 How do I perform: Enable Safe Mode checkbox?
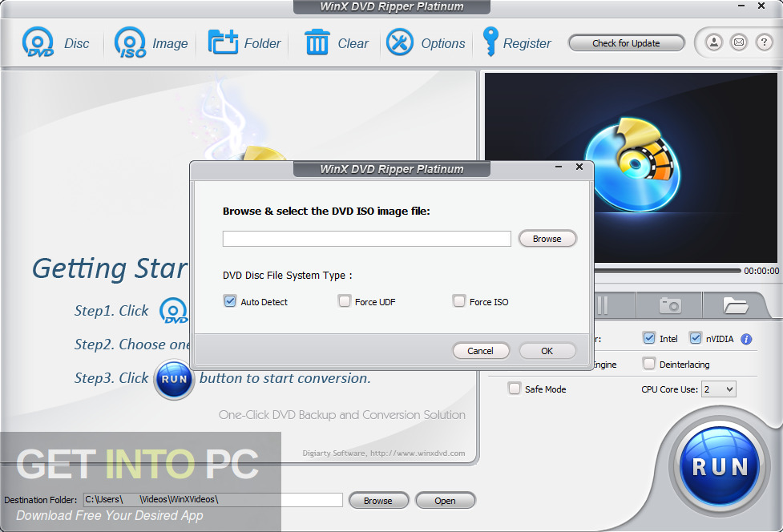[514, 389]
